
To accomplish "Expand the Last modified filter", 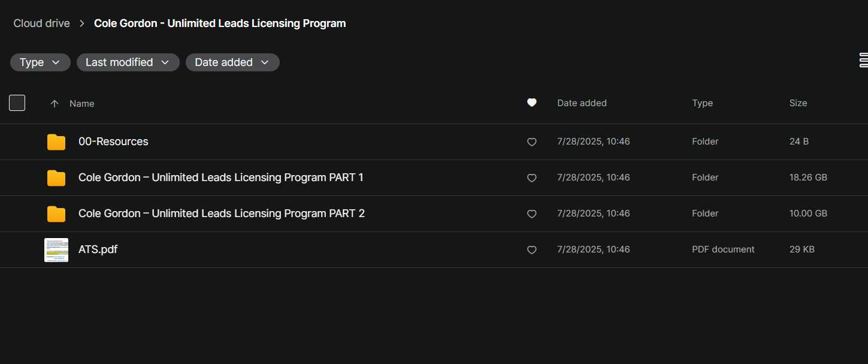I will click(x=128, y=62).
